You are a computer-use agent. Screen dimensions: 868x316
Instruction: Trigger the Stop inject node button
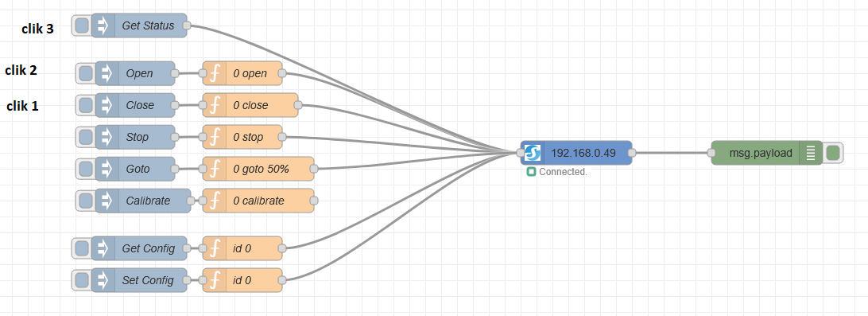tap(86, 137)
